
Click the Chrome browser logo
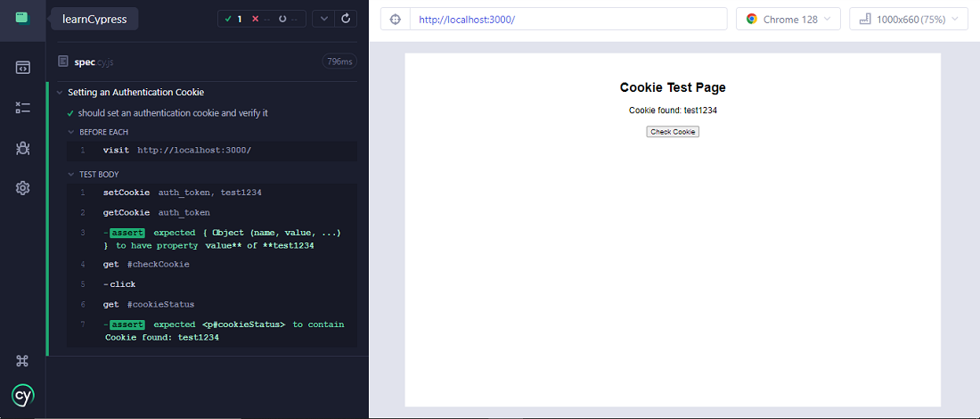[752, 20]
